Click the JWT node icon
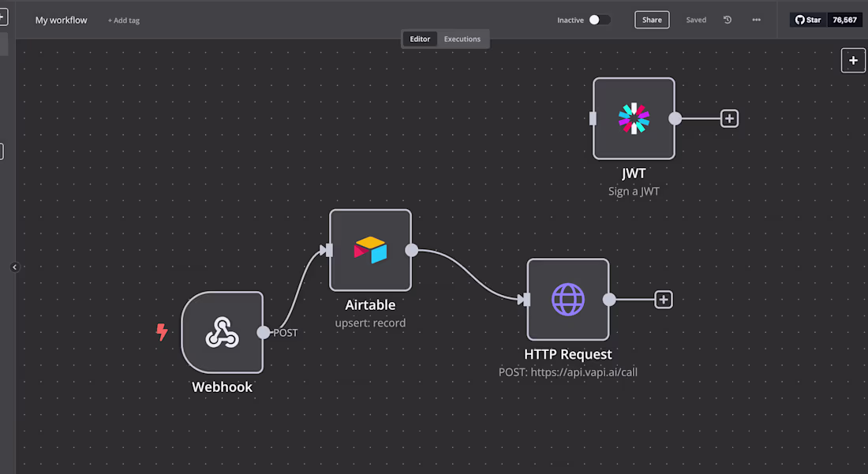Viewport: 868px width, 474px height. pyautogui.click(x=634, y=118)
